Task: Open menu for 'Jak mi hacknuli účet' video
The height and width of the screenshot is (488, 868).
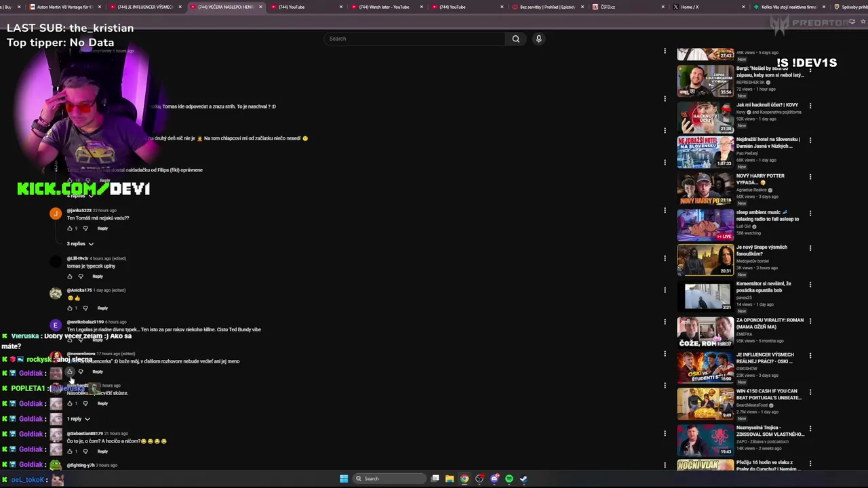Action: (810, 106)
